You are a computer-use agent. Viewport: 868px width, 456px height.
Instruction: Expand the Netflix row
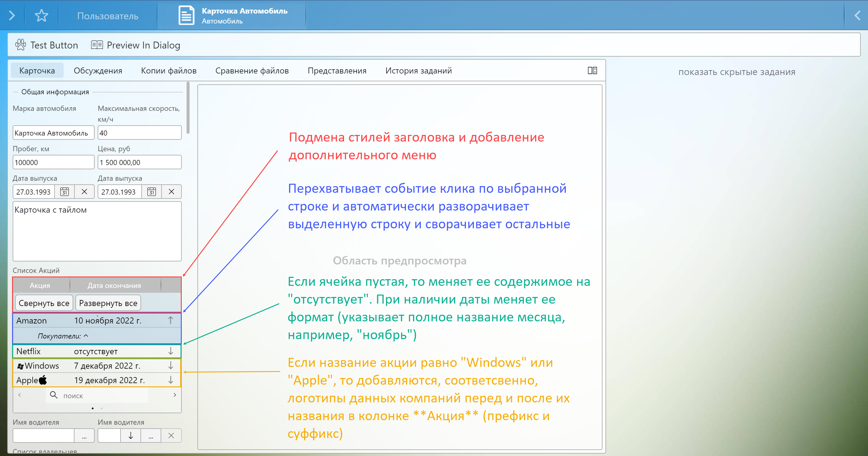171,351
